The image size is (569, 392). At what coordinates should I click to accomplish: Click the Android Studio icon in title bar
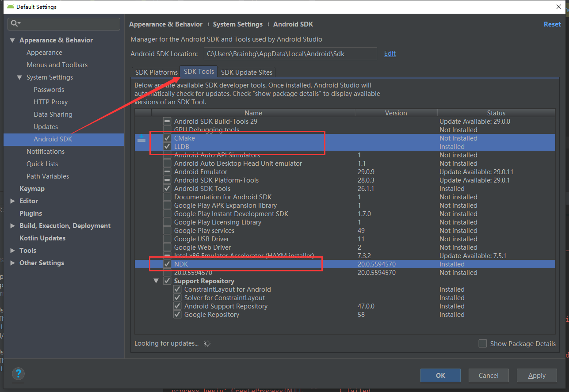pyautogui.click(x=10, y=7)
